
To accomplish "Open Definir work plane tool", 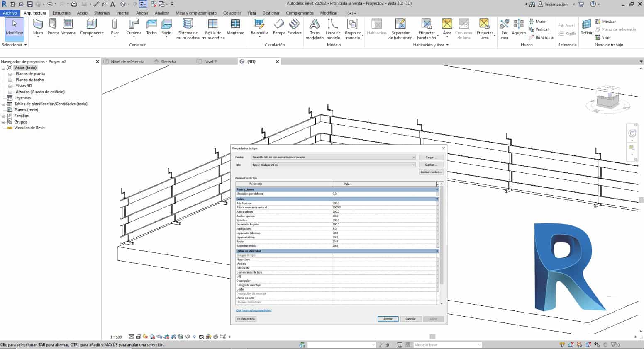I will [586, 27].
